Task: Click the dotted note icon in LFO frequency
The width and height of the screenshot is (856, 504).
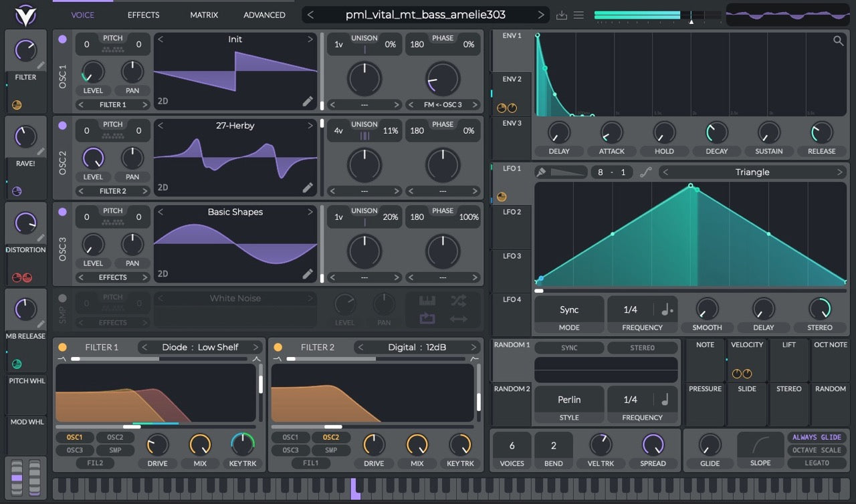Action: 667,310
